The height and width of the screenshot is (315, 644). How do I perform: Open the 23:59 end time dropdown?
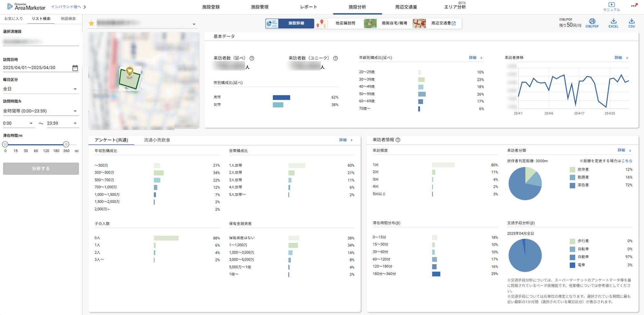pos(63,123)
